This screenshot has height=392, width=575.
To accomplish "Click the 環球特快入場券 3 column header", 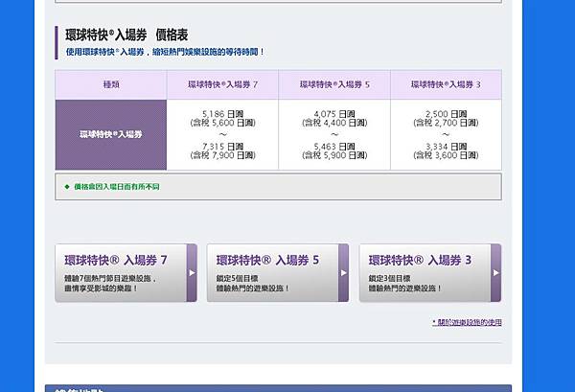I will point(446,84).
